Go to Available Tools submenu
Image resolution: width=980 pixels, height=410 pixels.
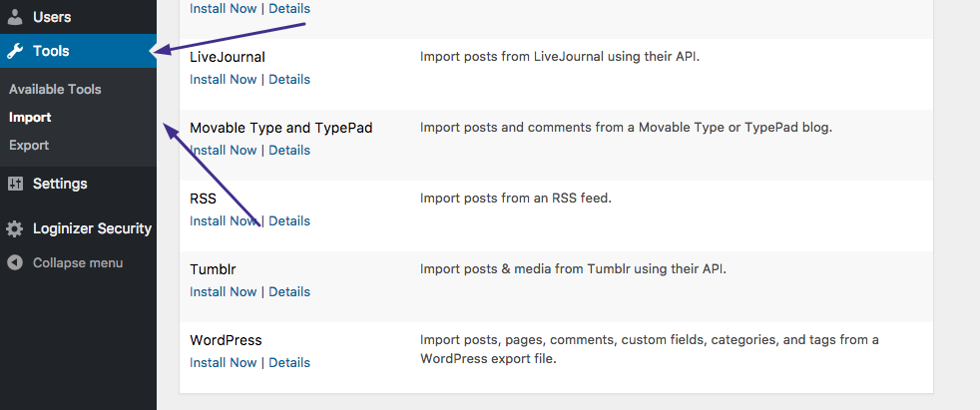[55, 90]
